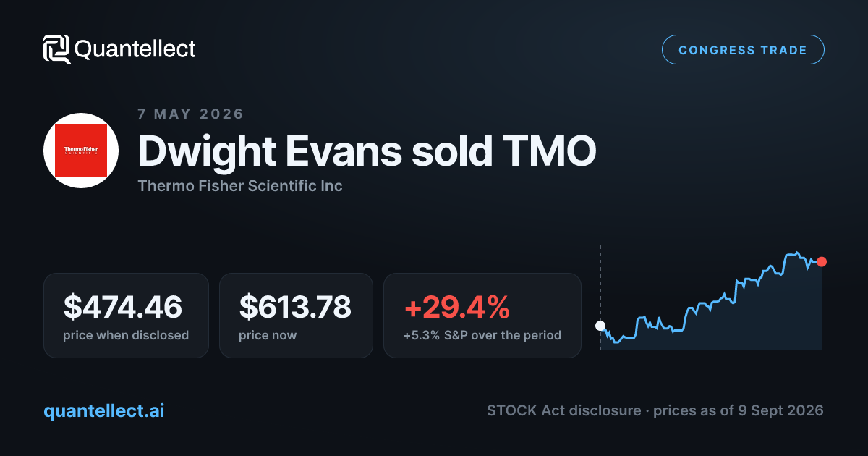
Task: Click the Thermo Fisher Scientific Inc subtitle
Action: [240, 186]
